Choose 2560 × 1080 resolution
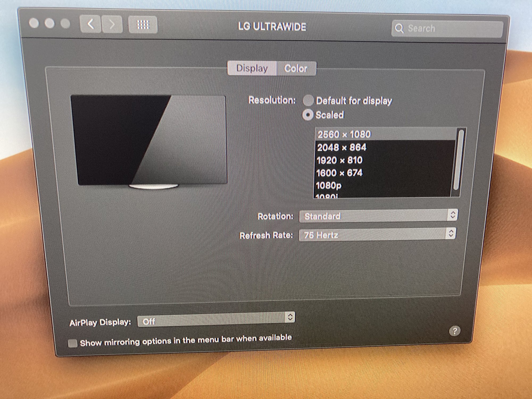 pyautogui.click(x=386, y=134)
